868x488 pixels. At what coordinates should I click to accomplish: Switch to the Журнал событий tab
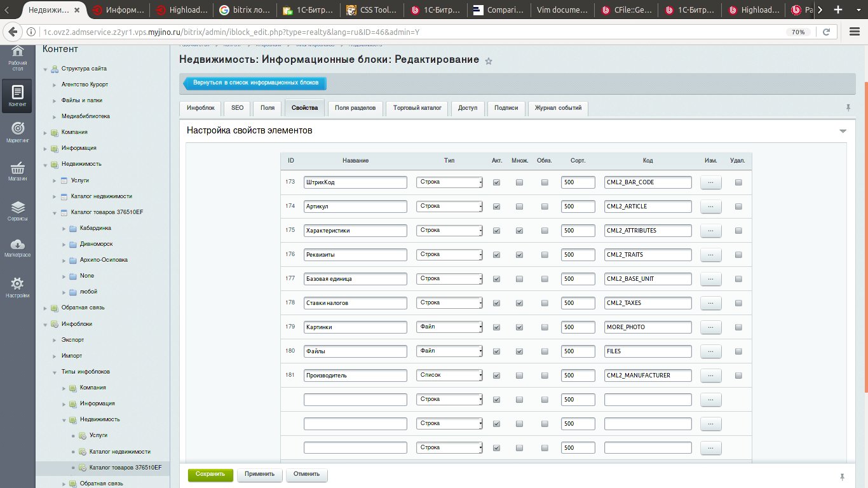(x=559, y=109)
